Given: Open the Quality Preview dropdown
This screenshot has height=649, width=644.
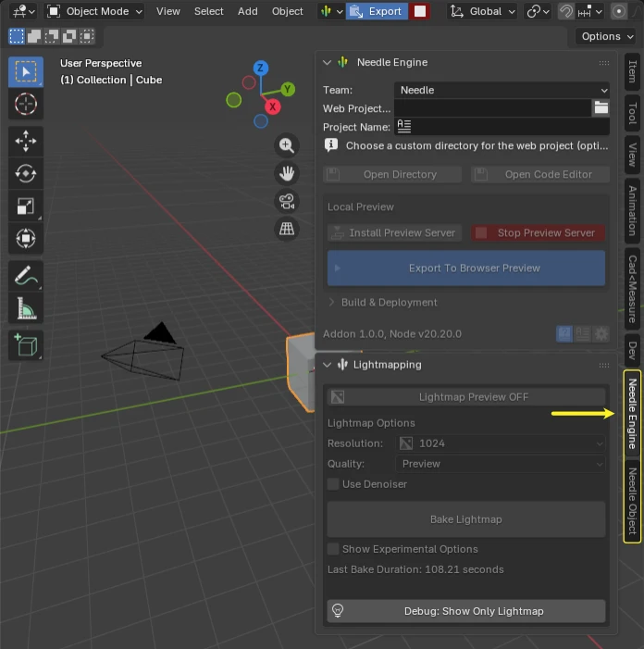Looking at the screenshot, I should click(501, 464).
